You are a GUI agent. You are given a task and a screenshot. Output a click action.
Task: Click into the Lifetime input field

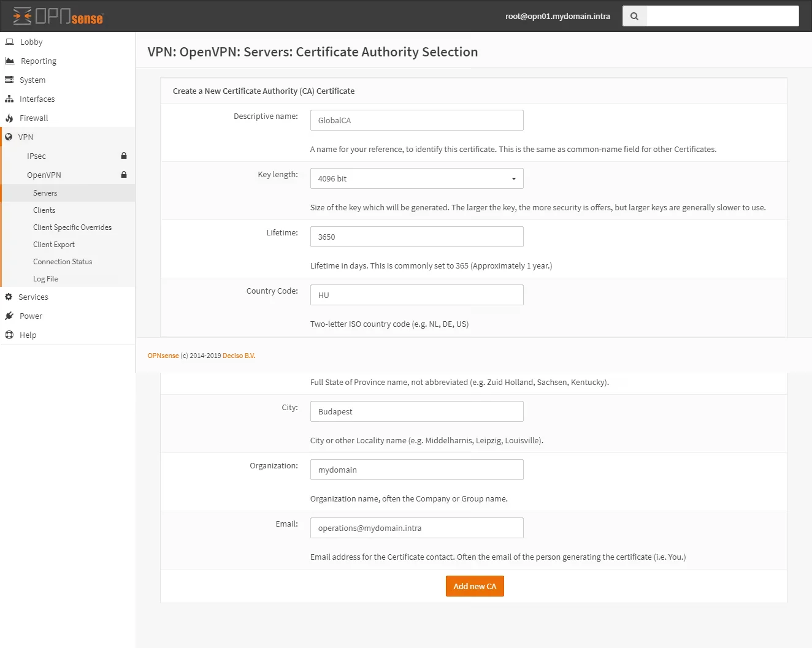coord(416,237)
